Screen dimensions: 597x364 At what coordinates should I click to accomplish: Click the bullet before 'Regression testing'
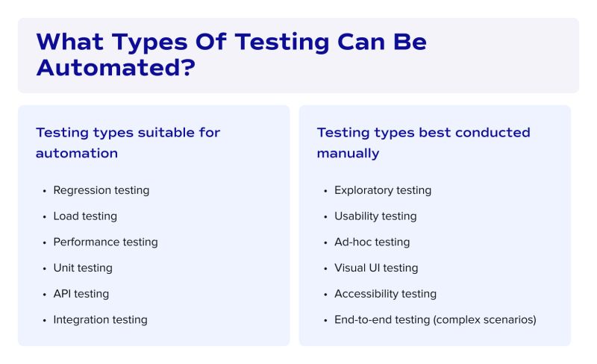[x=44, y=191]
